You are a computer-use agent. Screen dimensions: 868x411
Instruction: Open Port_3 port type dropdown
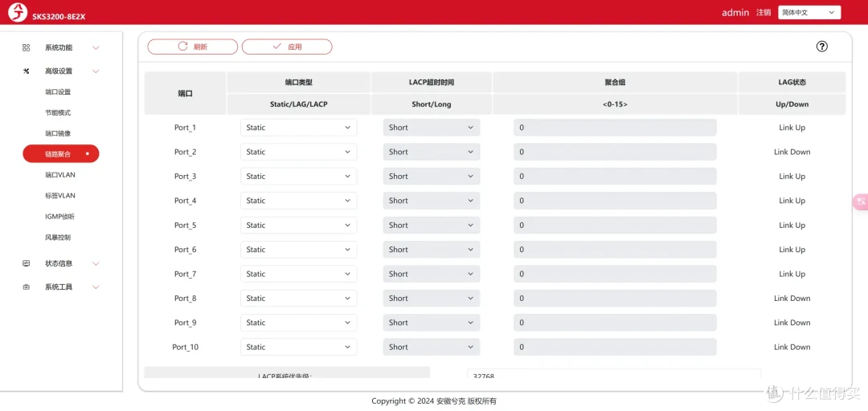299,176
